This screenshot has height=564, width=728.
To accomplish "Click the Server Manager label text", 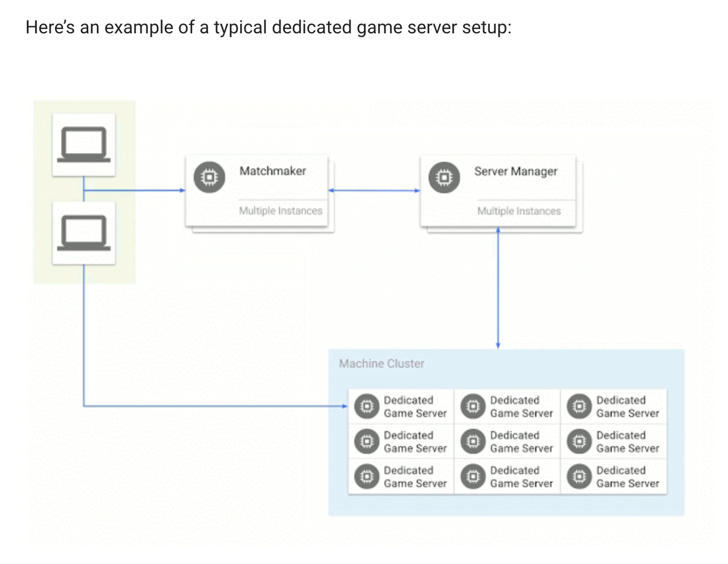I will point(515,171).
